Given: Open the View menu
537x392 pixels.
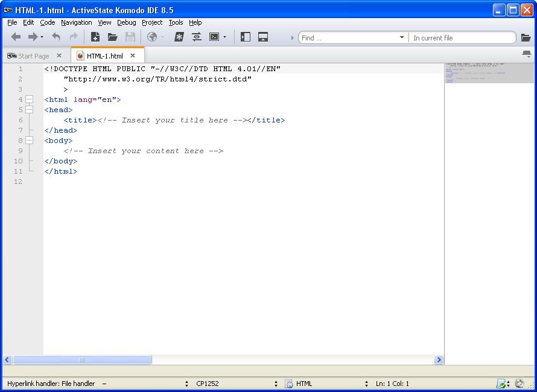Looking at the screenshot, I should (104, 22).
